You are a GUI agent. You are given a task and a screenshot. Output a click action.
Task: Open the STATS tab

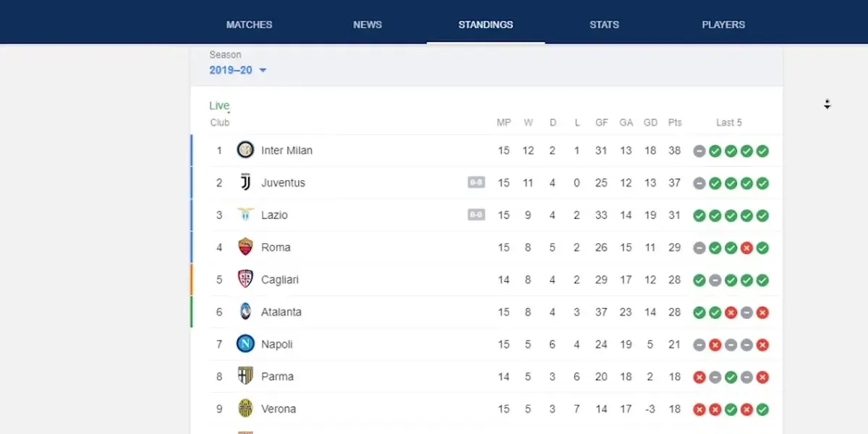click(604, 24)
